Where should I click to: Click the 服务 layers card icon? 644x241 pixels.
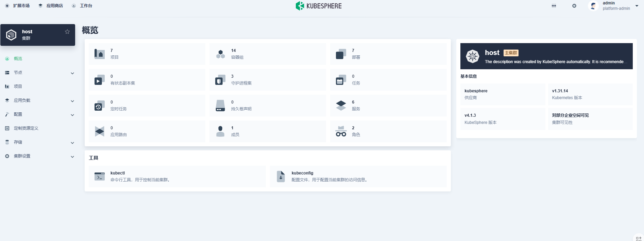pos(341,106)
